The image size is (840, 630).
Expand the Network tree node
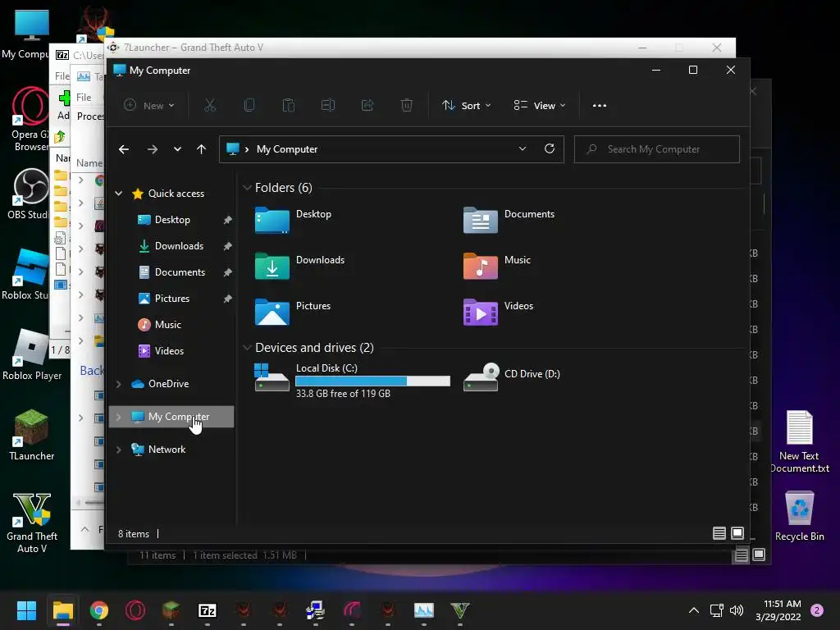(x=119, y=450)
